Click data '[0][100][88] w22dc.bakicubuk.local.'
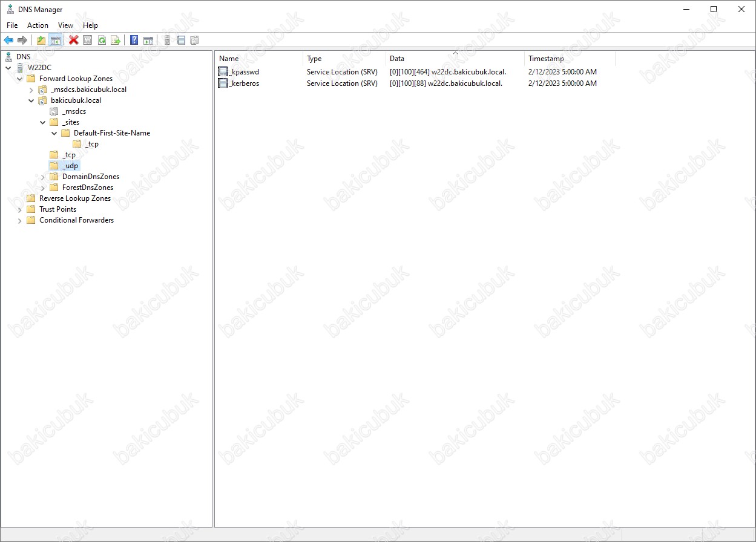 pos(446,83)
